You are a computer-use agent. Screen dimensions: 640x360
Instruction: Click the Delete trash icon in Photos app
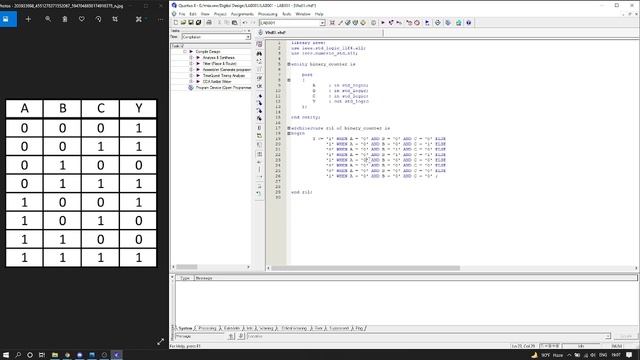coord(64,19)
